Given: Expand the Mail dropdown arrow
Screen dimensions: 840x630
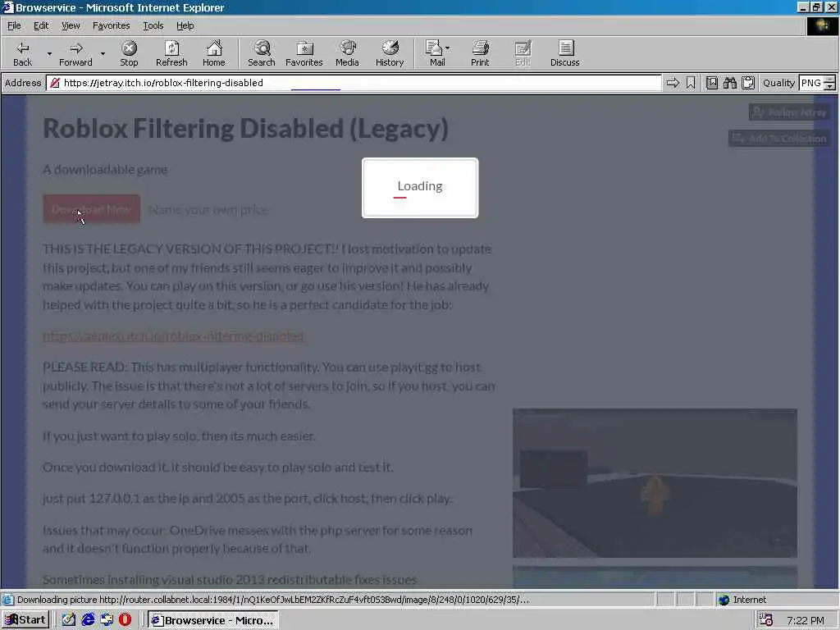Looking at the screenshot, I should 448,48.
